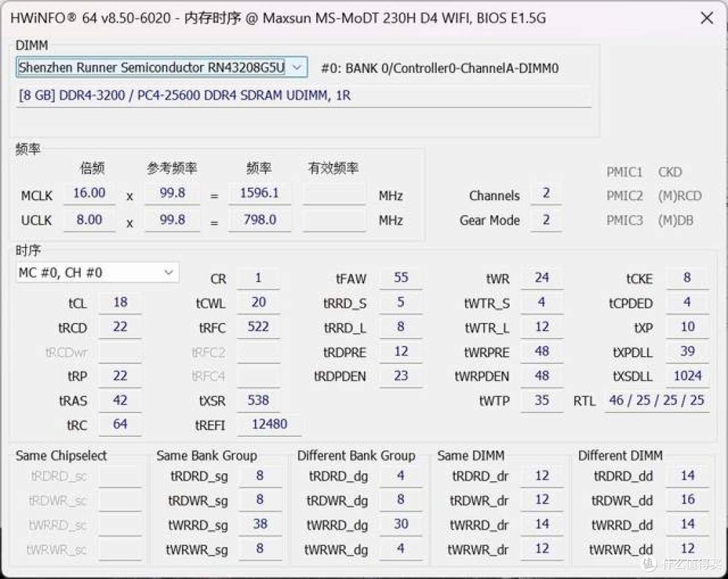
Task: Click the tWTR_S value field
Action: tap(542, 302)
